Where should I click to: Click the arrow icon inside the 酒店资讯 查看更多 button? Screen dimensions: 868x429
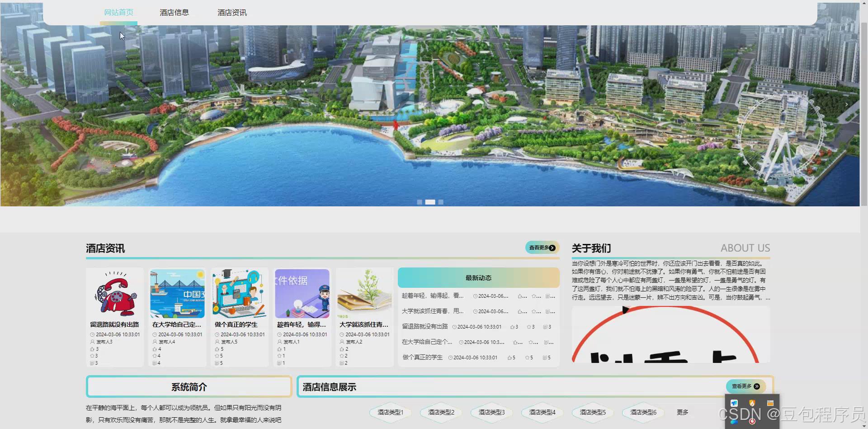point(552,248)
